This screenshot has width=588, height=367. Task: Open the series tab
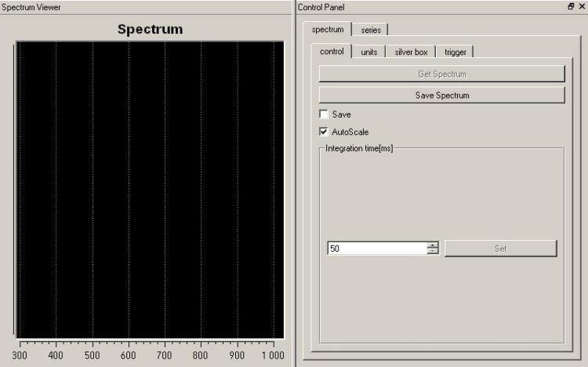(371, 30)
